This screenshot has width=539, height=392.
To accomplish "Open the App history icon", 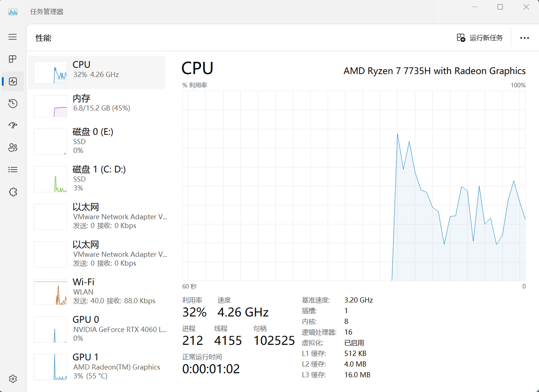I will coord(13,103).
